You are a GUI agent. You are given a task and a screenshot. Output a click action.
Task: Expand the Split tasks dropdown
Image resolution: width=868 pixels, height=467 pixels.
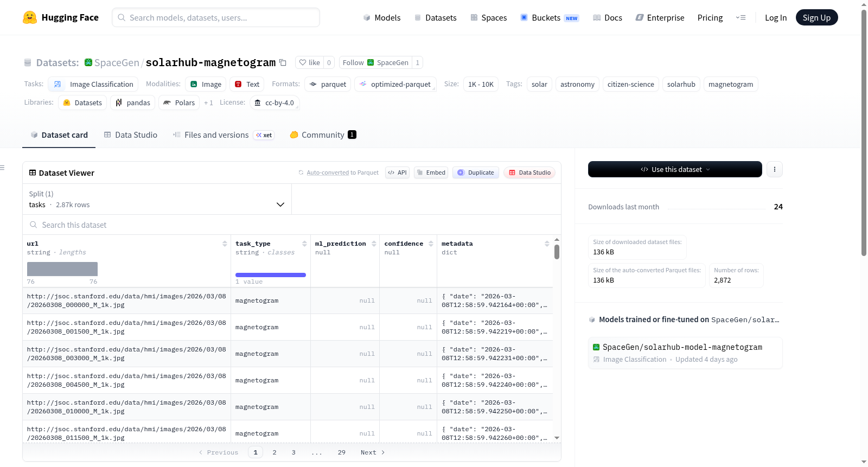[157, 199]
